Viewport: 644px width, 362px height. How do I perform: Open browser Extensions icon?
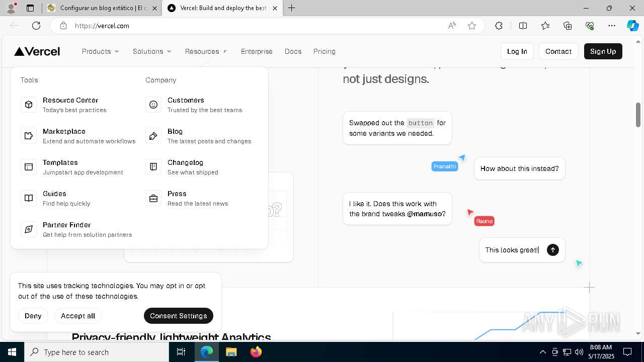coord(499,26)
